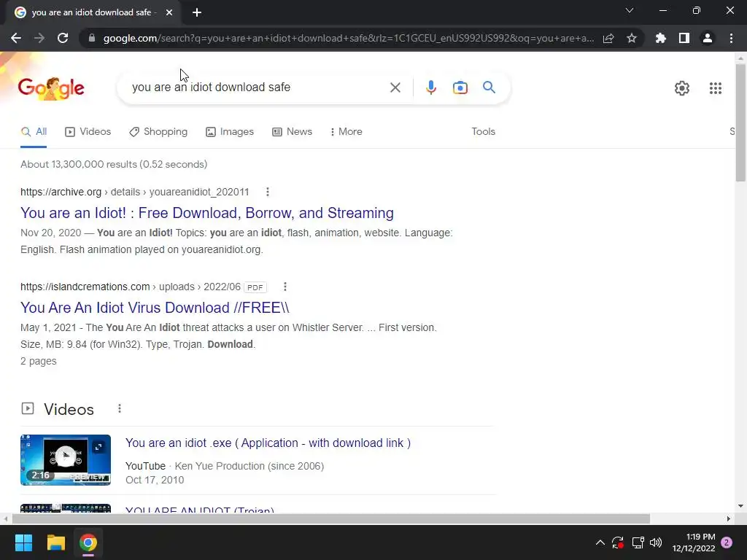This screenshot has height=560, width=747.
Task: Open 'You are an Idiot! : Free Download' result
Action: 206,213
